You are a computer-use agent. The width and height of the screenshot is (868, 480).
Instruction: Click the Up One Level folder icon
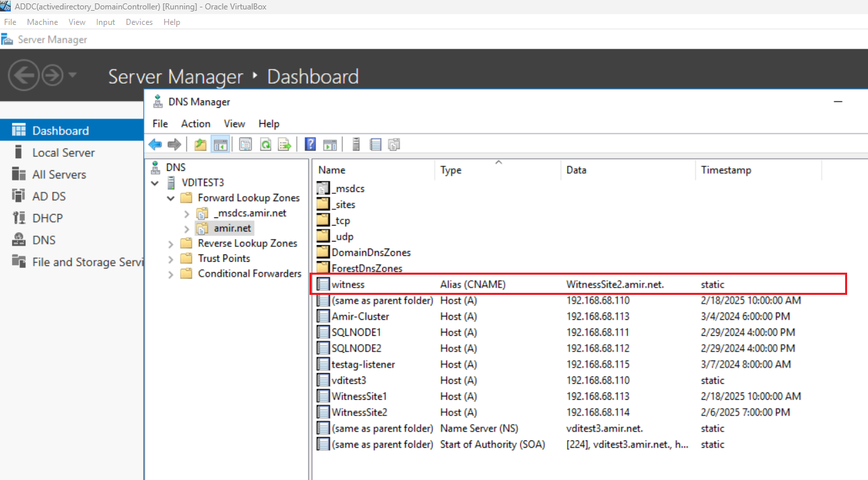pos(201,144)
